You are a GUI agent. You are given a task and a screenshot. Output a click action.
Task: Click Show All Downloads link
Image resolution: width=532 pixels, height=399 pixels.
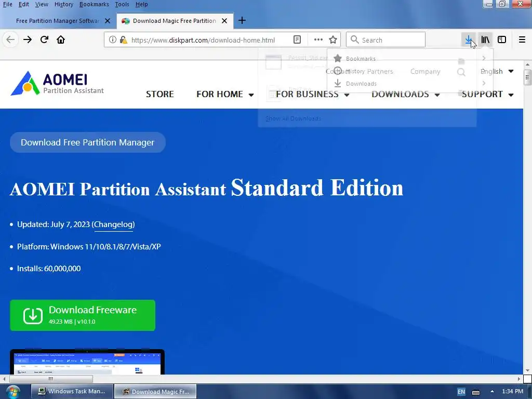293,118
